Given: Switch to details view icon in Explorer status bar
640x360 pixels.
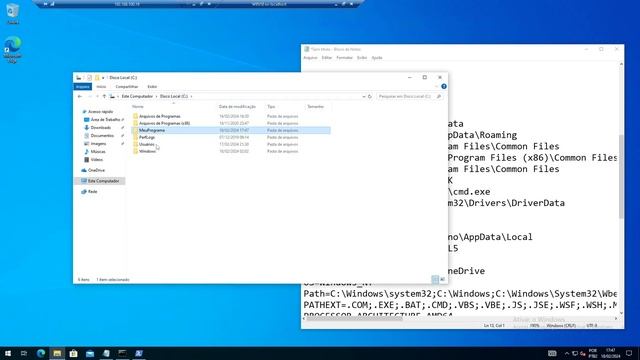Looking at the screenshot, I should 435,280.
